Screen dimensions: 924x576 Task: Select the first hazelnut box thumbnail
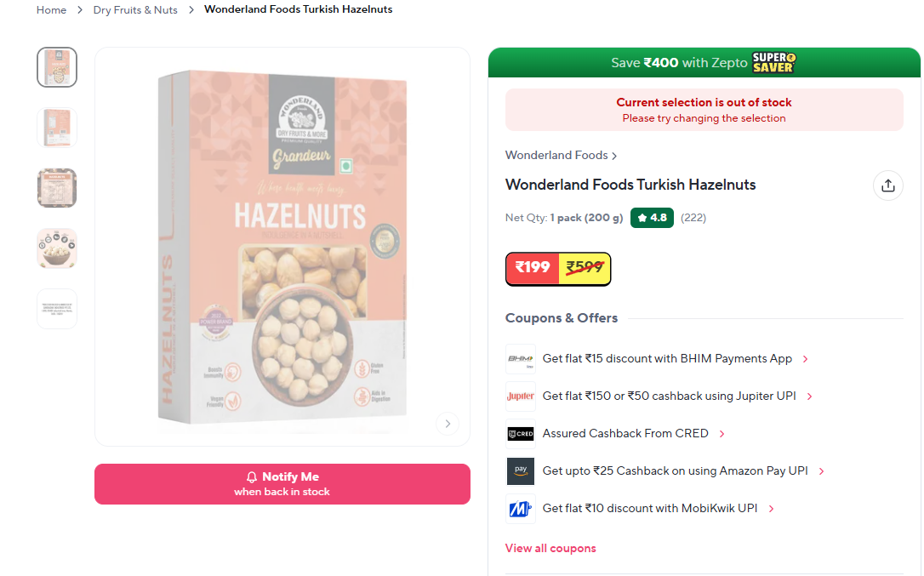[57, 67]
